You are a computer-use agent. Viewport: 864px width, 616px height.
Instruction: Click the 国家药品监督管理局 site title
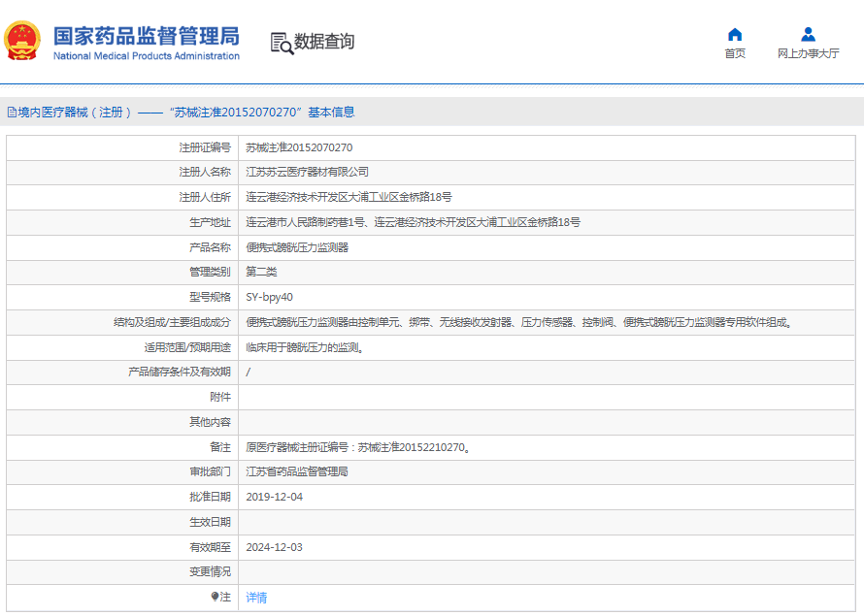pos(146,36)
